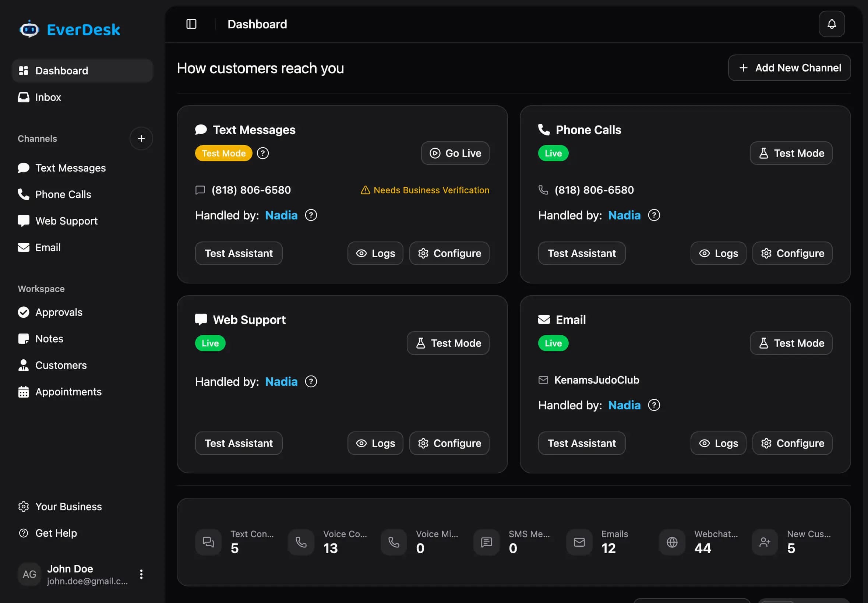This screenshot has width=868, height=603.
Task: Click the notification bell icon
Action: pyautogui.click(x=831, y=24)
